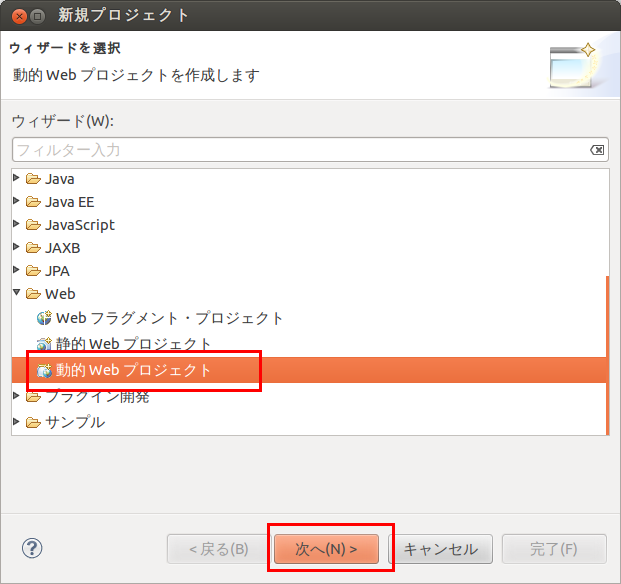
Task: Click the Web folder icon
Action: (33, 294)
